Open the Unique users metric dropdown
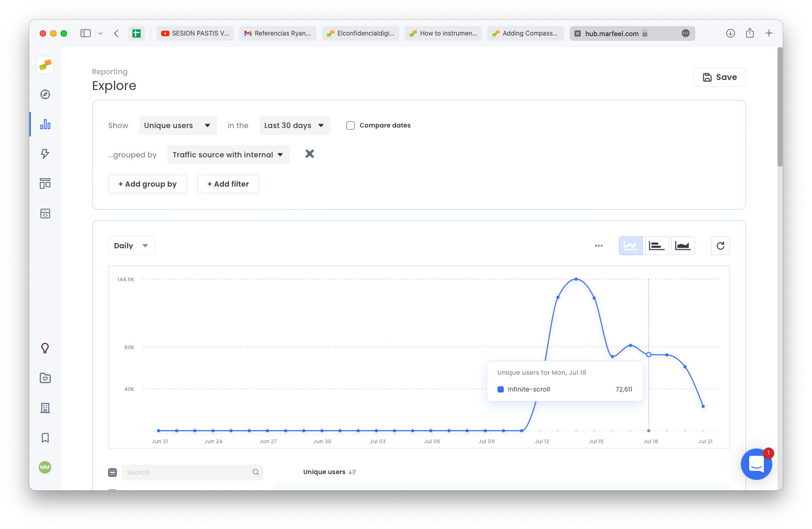 [x=178, y=125]
